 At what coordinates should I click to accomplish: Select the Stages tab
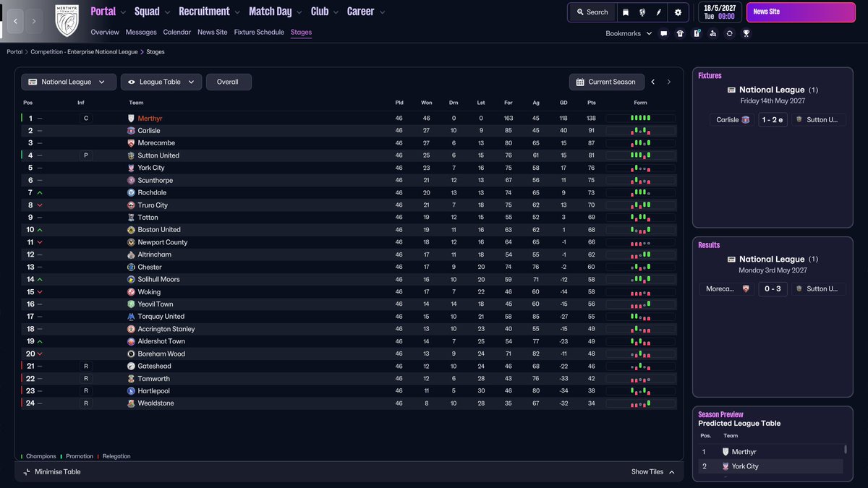(301, 33)
